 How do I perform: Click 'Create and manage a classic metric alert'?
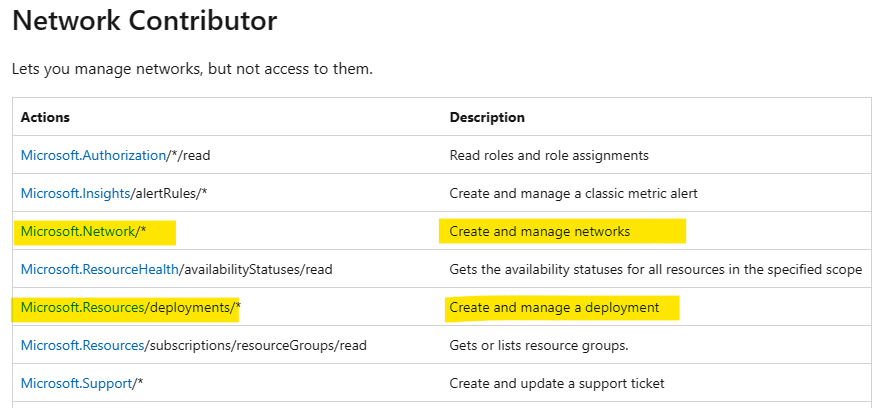(x=574, y=194)
